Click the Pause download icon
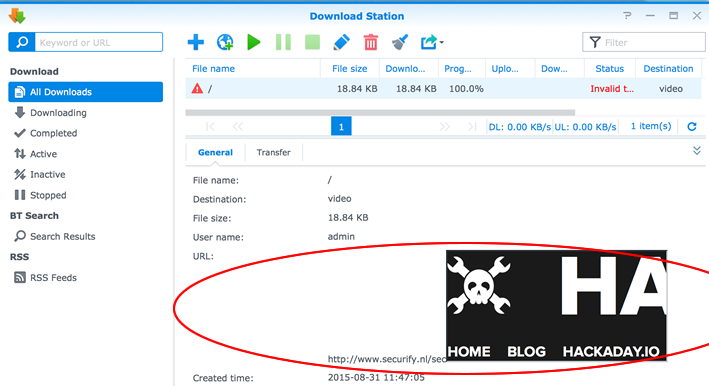This screenshot has width=709, height=386. click(x=283, y=42)
